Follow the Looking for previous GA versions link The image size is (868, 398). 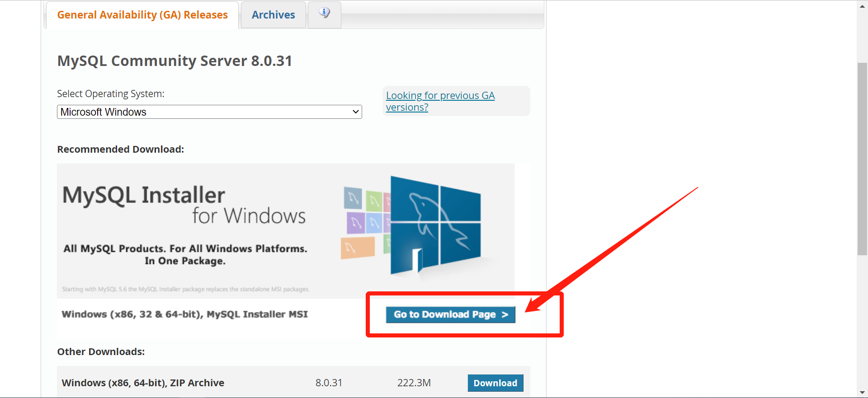point(440,101)
